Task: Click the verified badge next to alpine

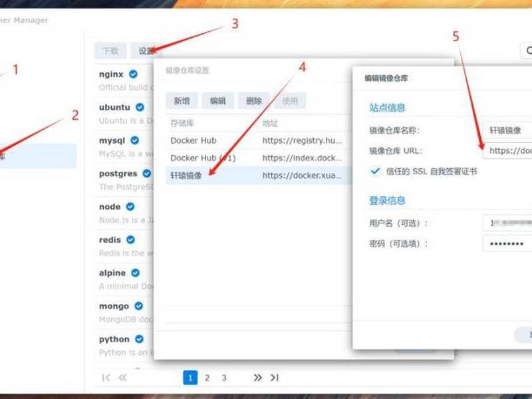Action: pyautogui.click(x=136, y=273)
